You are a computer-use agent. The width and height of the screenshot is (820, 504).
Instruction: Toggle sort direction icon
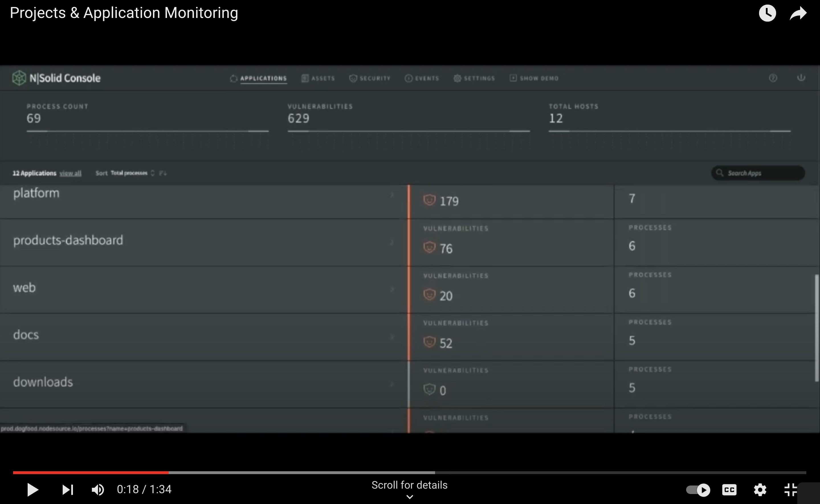point(163,173)
